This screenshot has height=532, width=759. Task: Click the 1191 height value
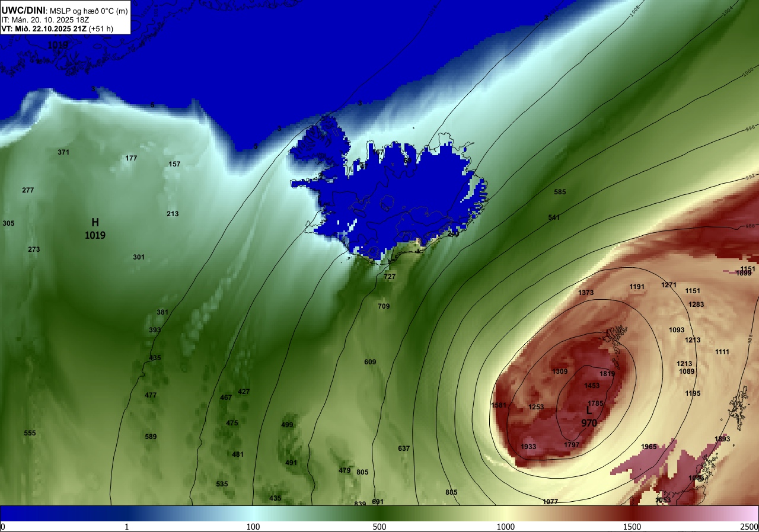pos(637,287)
